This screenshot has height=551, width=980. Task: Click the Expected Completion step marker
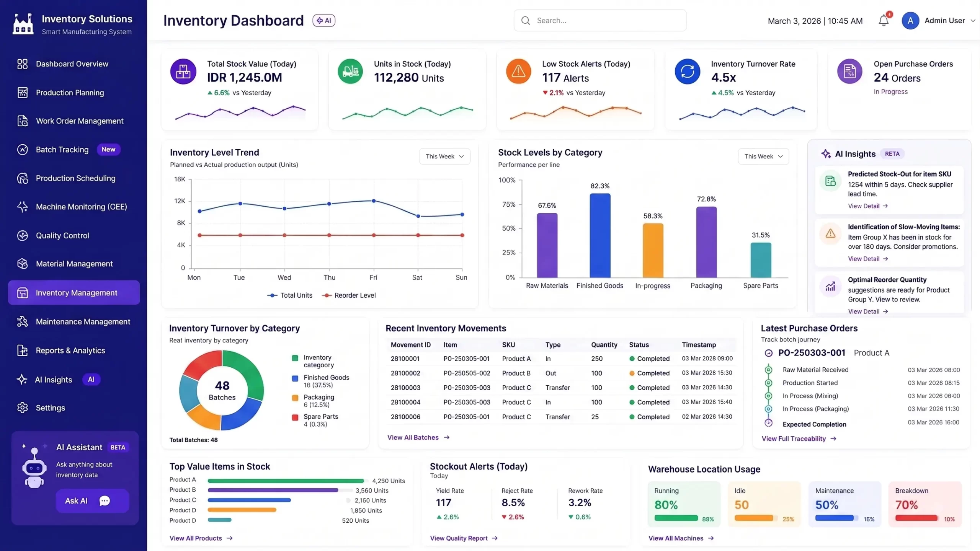(768, 423)
